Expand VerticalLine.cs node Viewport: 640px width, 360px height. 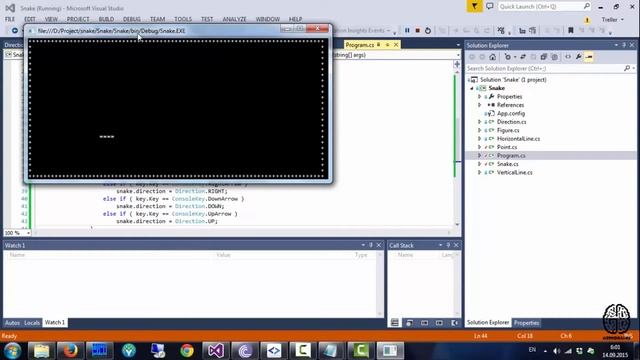tap(480, 172)
